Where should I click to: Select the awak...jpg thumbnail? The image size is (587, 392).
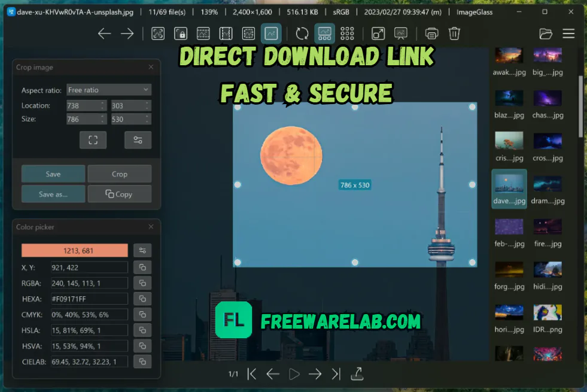pos(509,62)
